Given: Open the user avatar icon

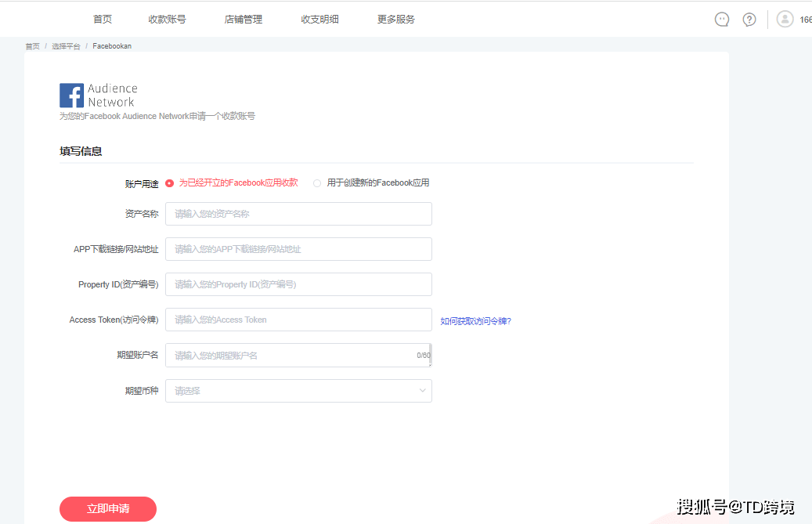Looking at the screenshot, I should [x=785, y=19].
